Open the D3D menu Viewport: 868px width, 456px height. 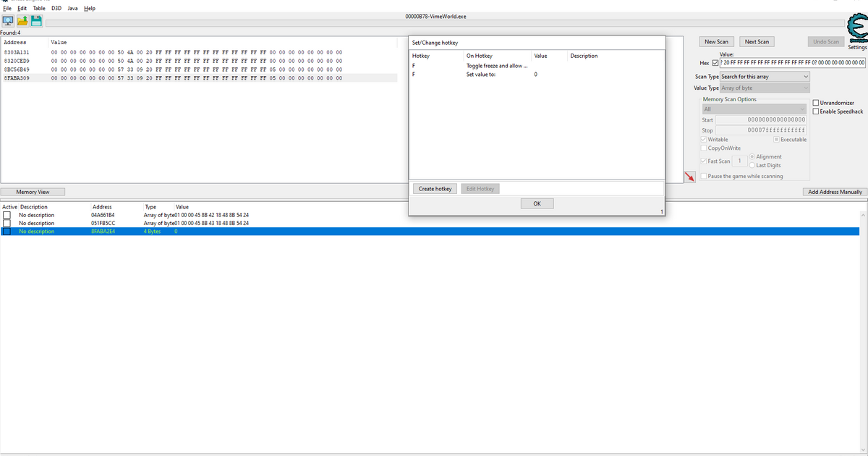(56, 8)
